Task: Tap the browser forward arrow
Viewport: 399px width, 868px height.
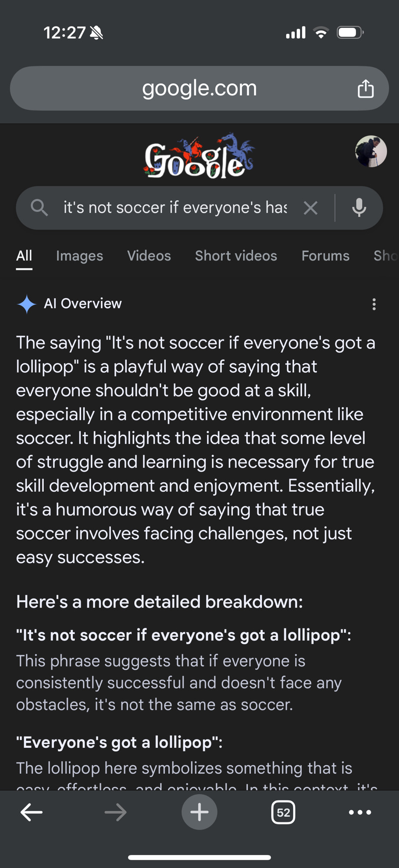Action: coord(115,812)
